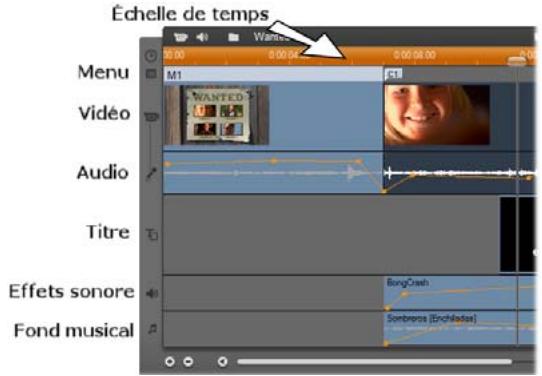This screenshot has height=376, width=542.
Task: Select the title track icon
Action: click(x=152, y=235)
